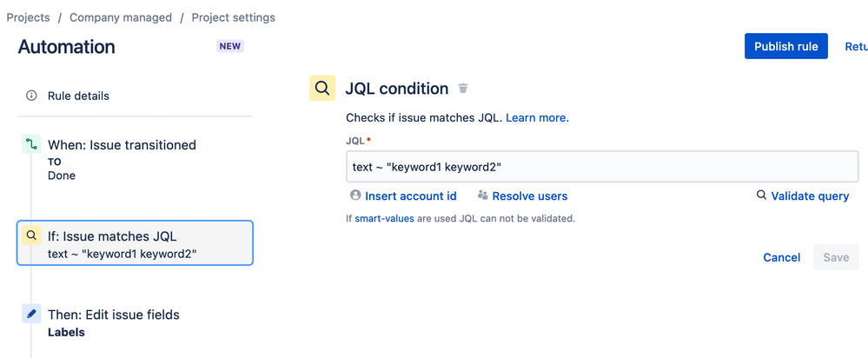
Task: Follow the smart-values link
Action: click(x=384, y=218)
